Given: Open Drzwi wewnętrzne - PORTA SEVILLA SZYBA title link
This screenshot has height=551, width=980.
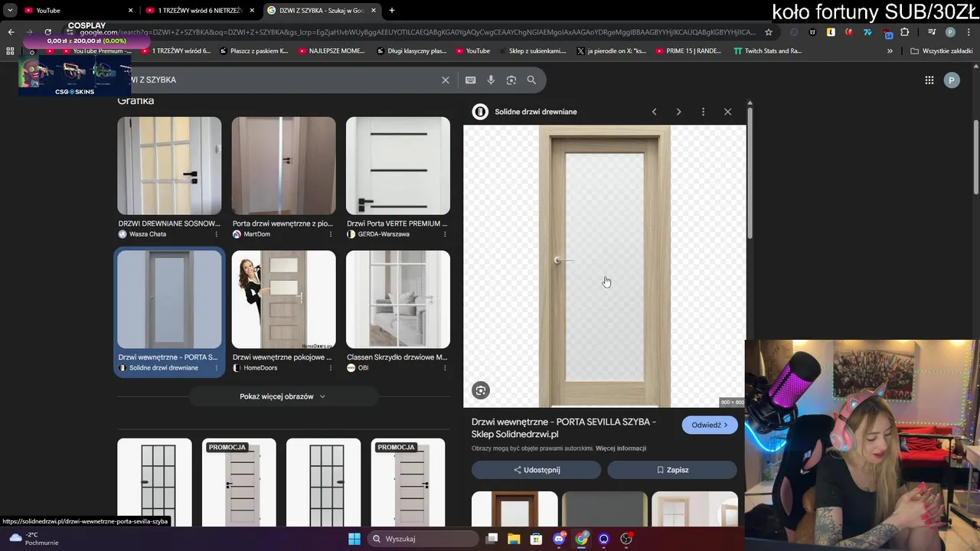Looking at the screenshot, I should [563, 428].
